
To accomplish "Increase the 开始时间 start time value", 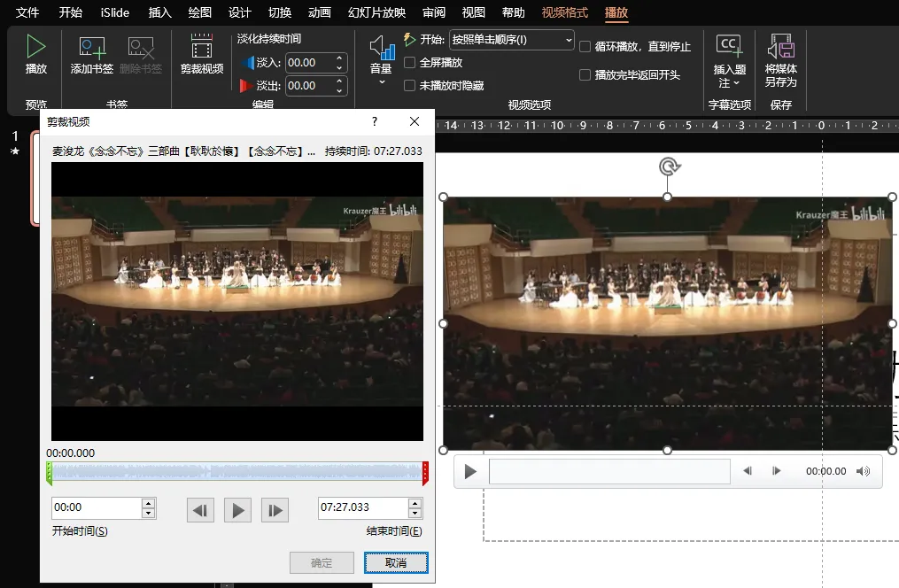I will pyautogui.click(x=149, y=503).
